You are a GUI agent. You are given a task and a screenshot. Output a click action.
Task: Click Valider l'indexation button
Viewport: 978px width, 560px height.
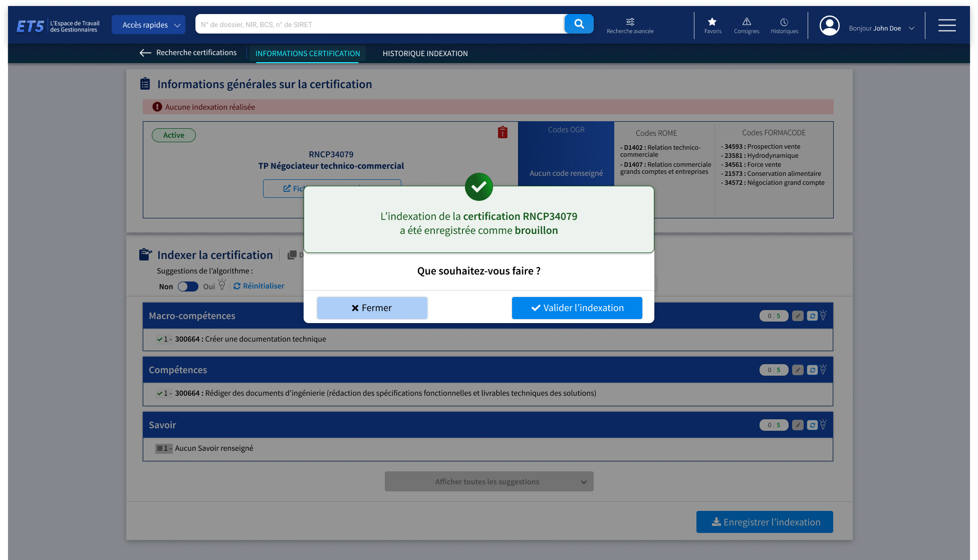click(577, 308)
